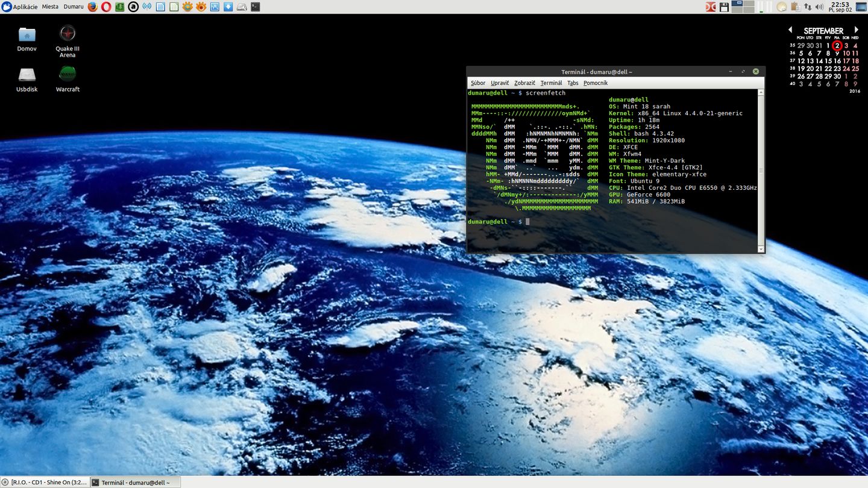Image resolution: width=868 pixels, height=488 pixels.
Task: Switch to R.I.O. Shine On taskbar window
Action: (45, 482)
